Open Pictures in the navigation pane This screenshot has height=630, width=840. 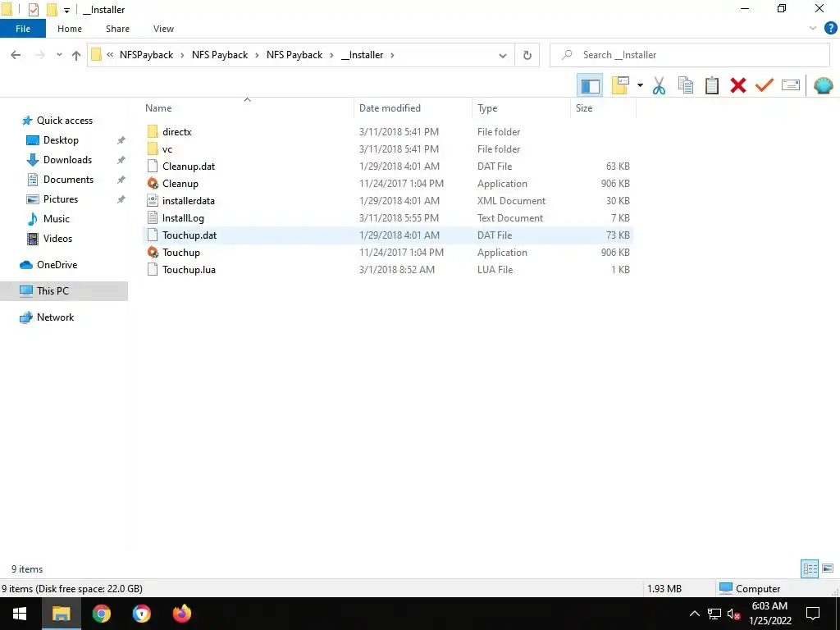pyautogui.click(x=61, y=199)
